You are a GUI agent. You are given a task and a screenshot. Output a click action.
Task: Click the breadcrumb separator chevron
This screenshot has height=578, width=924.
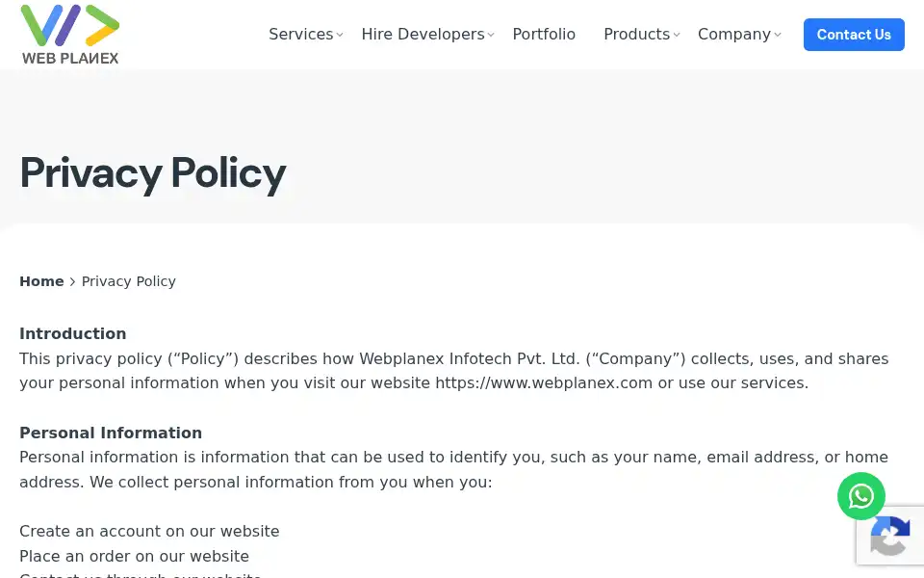pyautogui.click(x=72, y=282)
